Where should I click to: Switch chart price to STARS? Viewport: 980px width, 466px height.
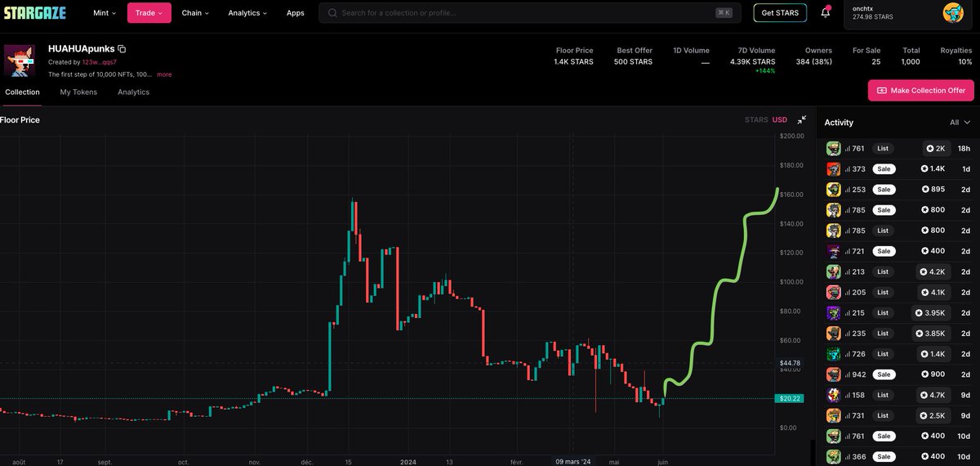pos(756,119)
